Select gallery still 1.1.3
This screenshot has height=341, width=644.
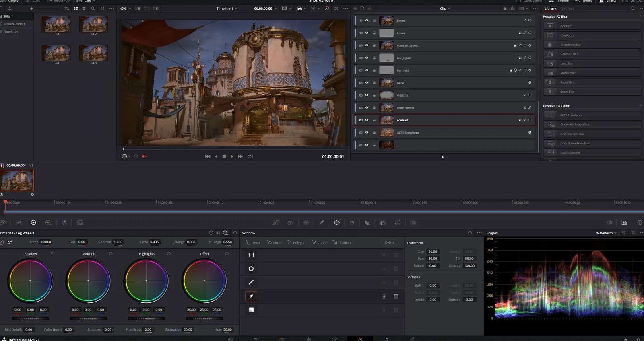click(56, 53)
